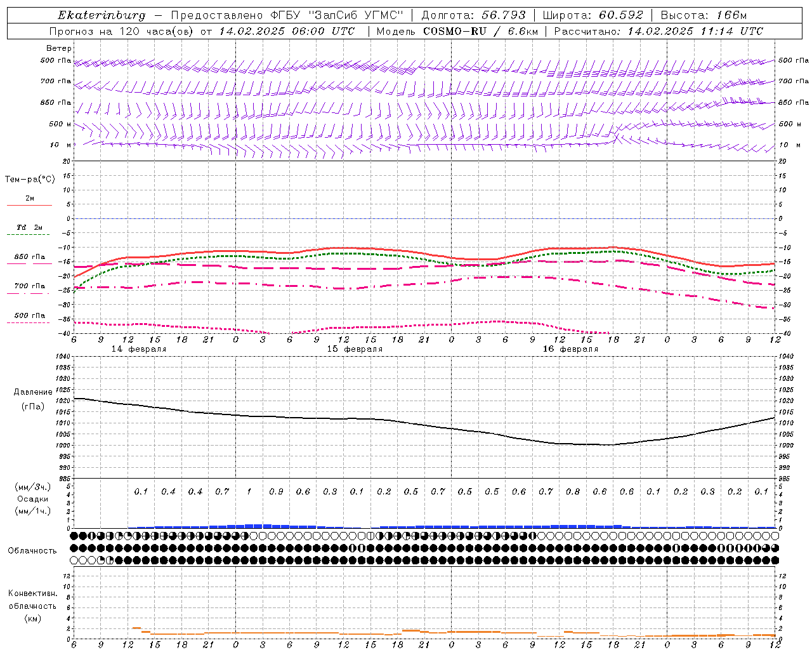This screenshot has height=650, width=812.
Task: Click the Ветер panel label
Action: (59, 48)
